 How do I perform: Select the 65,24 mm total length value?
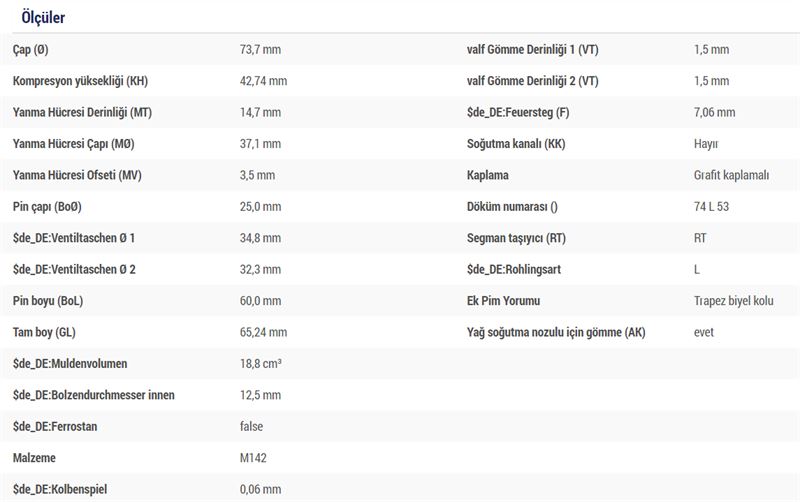click(263, 332)
